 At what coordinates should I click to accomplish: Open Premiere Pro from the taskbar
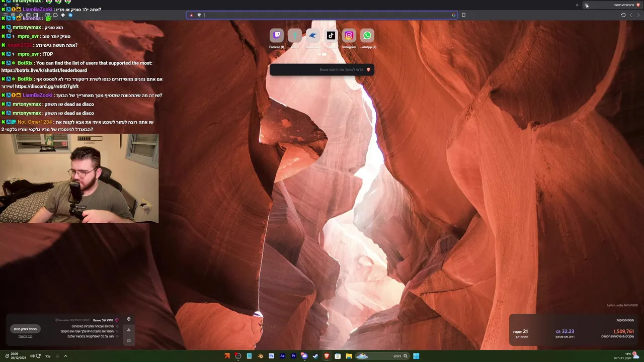point(293,356)
